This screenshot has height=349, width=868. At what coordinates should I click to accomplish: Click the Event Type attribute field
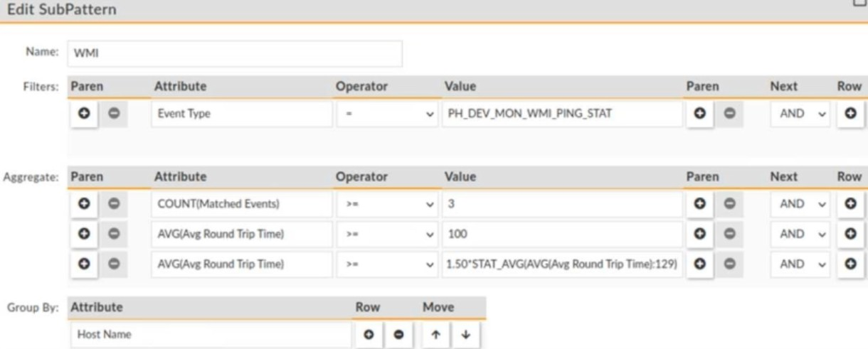[241, 114]
